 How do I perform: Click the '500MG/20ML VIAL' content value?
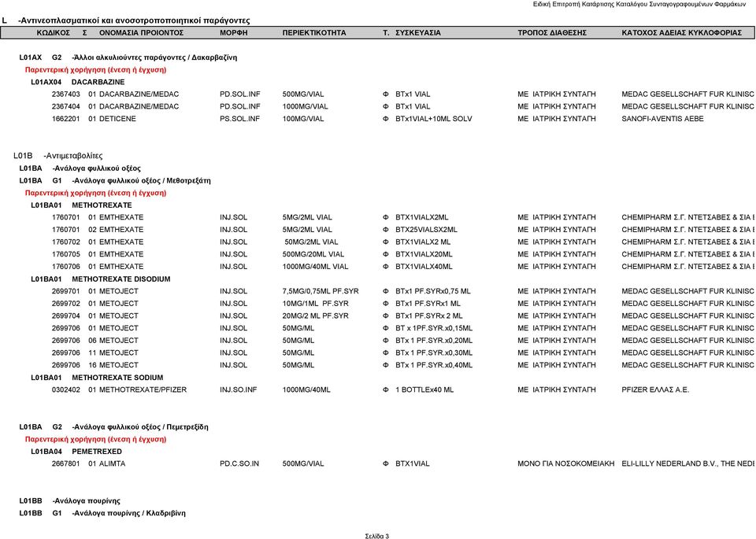click(313, 254)
